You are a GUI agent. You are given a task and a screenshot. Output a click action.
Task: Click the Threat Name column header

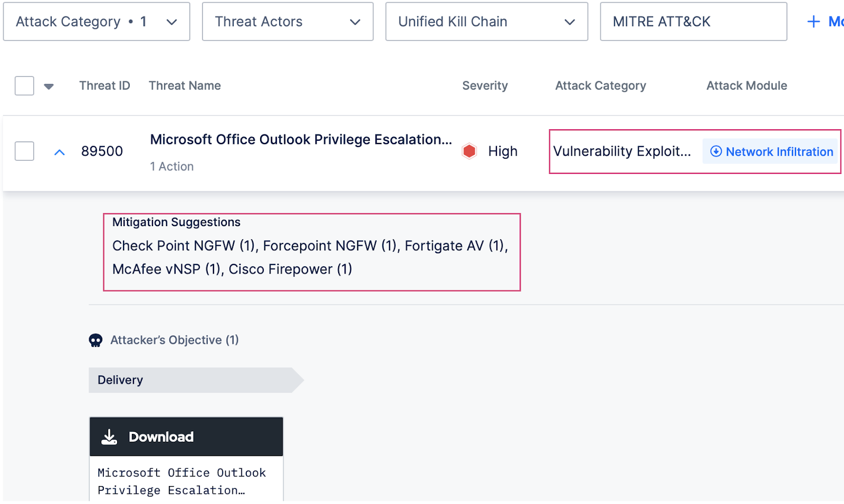point(185,86)
